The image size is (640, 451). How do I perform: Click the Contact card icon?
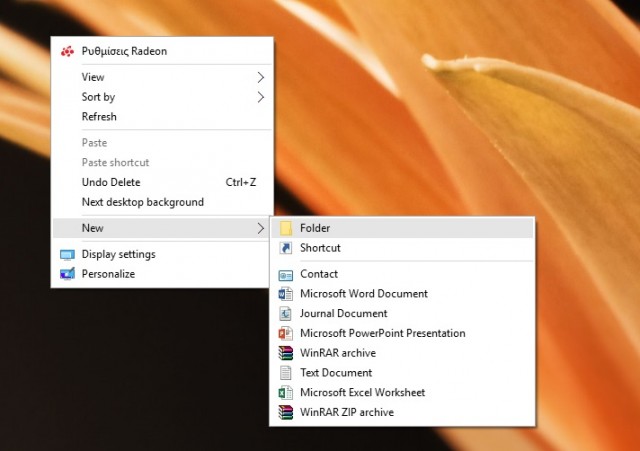(285, 274)
